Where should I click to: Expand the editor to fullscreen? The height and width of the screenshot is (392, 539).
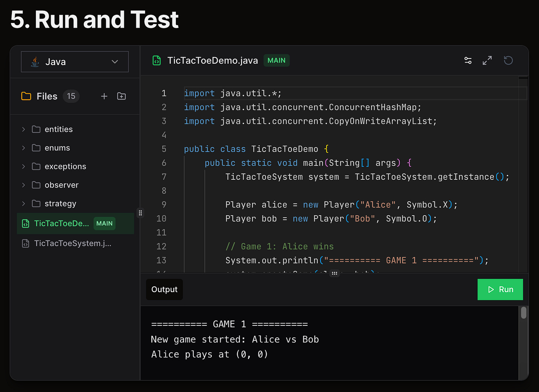tap(487, 60)
